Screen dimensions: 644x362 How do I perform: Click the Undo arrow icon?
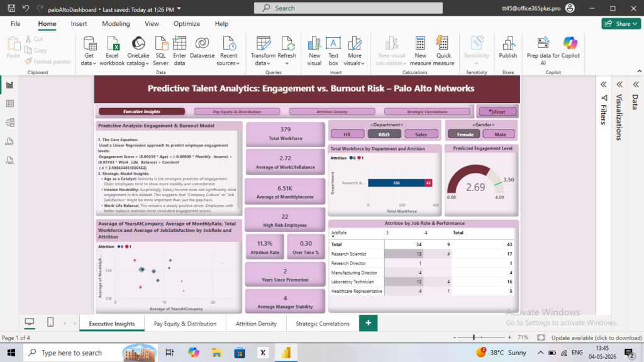tap(25, 8)
